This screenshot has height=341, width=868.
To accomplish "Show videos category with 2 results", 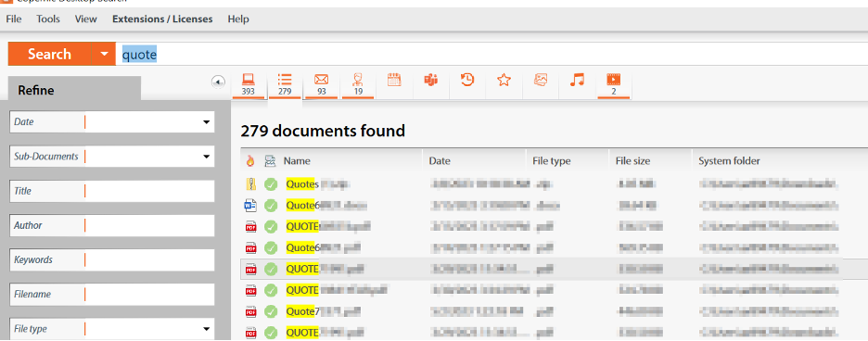I will coord(614,86).
